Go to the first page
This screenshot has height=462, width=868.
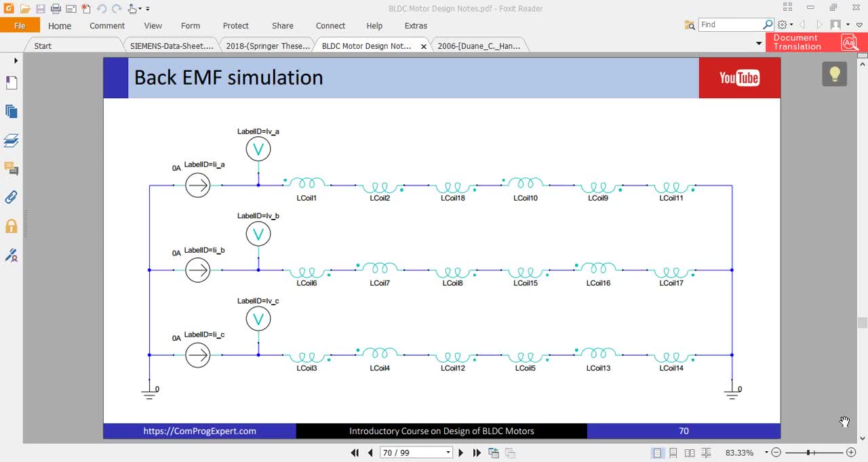click(355, 453)
